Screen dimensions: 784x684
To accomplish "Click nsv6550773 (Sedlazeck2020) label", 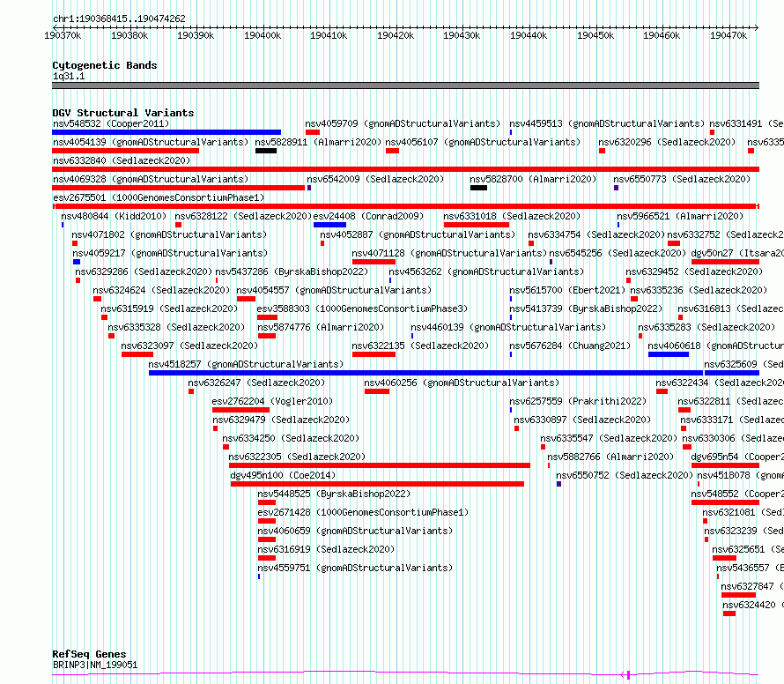I will (x=682, y=179).
